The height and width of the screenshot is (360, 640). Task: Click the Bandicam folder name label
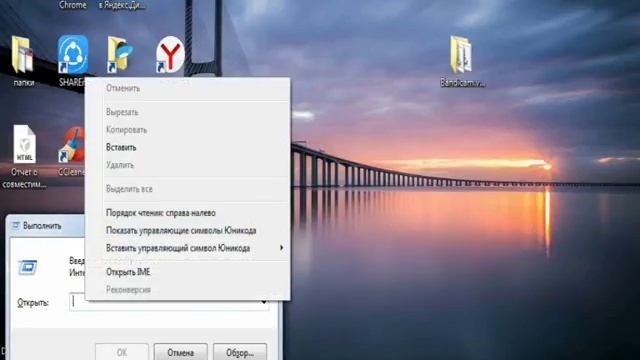(462, 83)
